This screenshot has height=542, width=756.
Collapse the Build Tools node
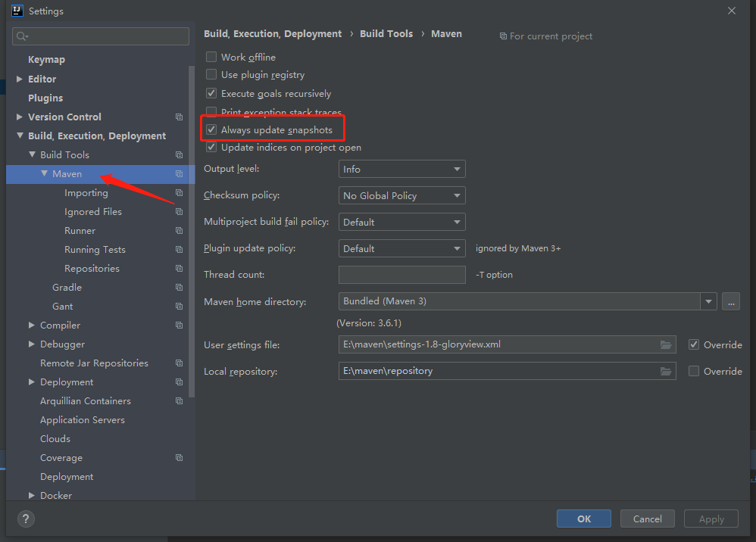pos(32,154)
